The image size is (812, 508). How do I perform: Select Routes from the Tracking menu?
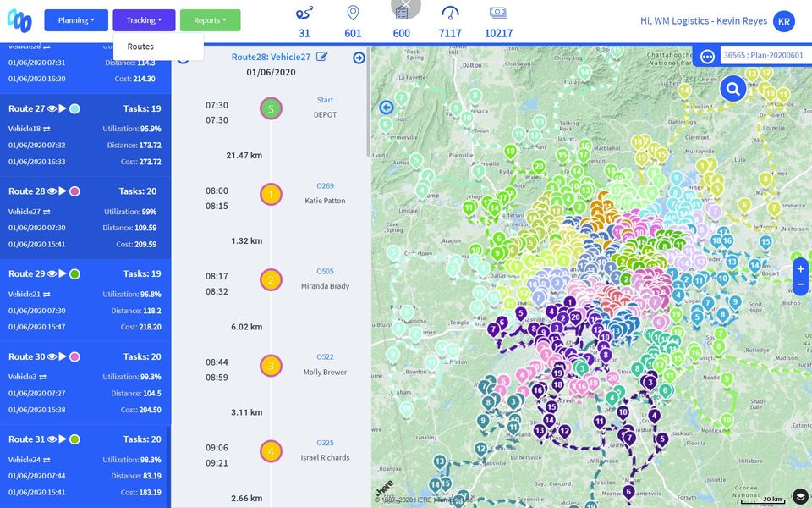pos(140,46)
